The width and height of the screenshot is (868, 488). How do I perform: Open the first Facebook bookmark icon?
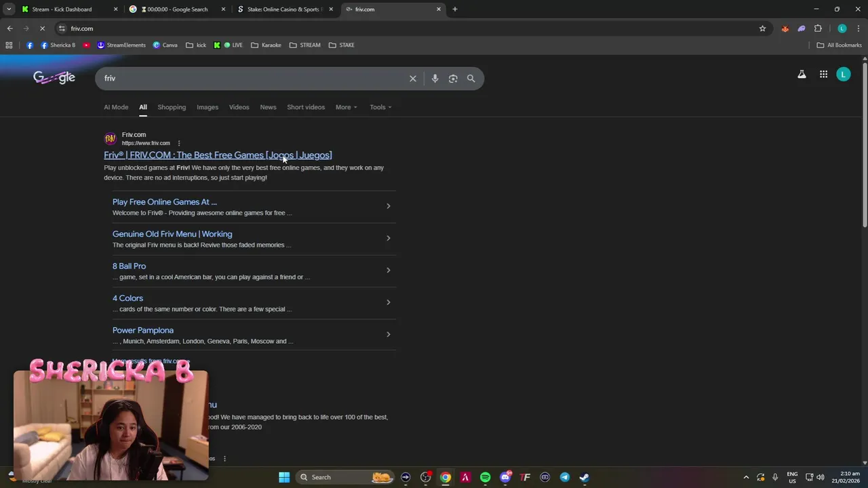pos(30,45)
